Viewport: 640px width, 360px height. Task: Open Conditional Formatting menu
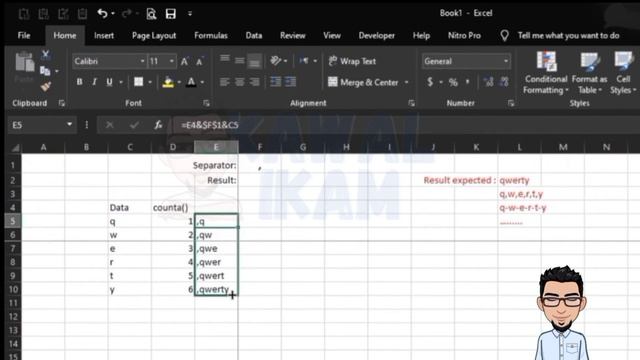[x=546, y=73]
